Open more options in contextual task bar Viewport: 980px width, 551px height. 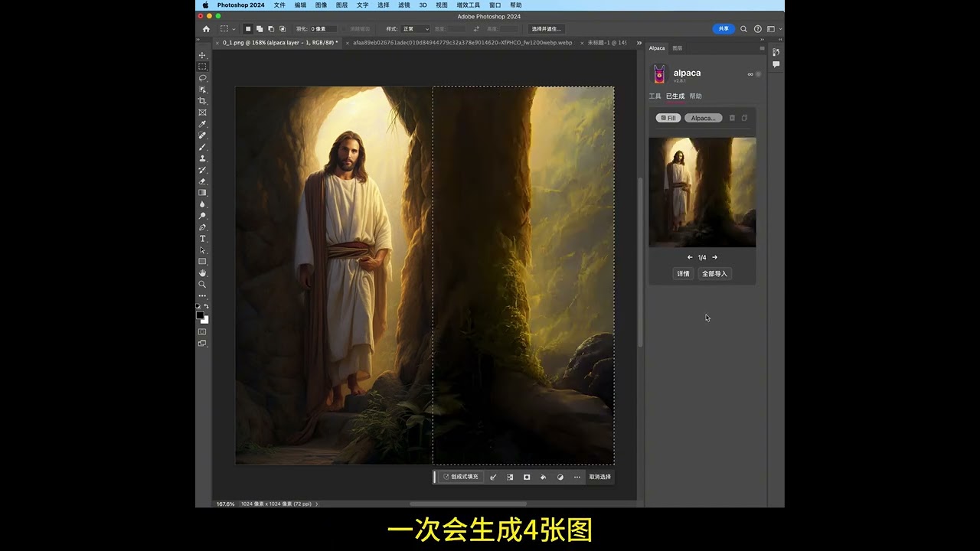tap(577, 477)
